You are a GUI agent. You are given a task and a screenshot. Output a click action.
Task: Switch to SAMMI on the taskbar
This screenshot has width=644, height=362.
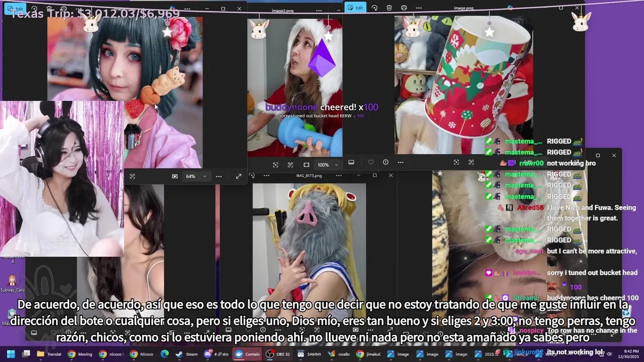pos(308,354)
